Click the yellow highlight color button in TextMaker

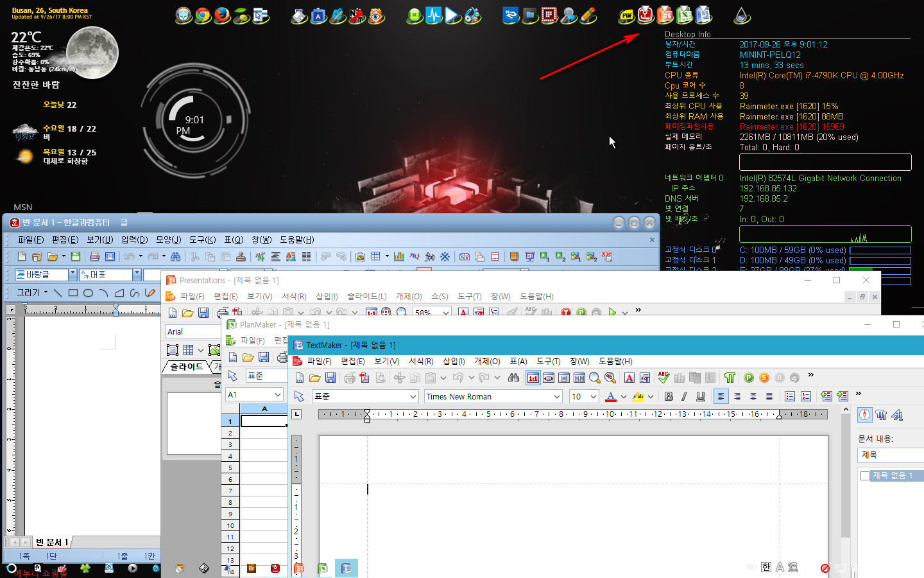pos(638,396)
